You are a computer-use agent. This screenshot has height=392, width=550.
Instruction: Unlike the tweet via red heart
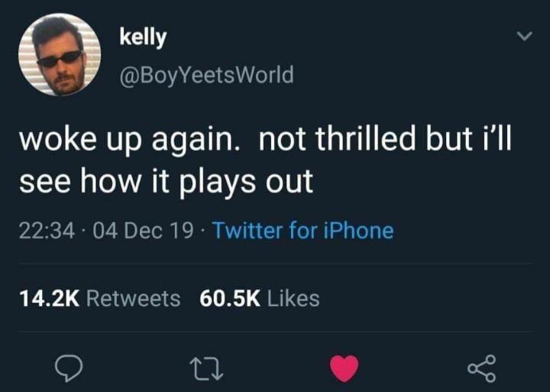344,368
